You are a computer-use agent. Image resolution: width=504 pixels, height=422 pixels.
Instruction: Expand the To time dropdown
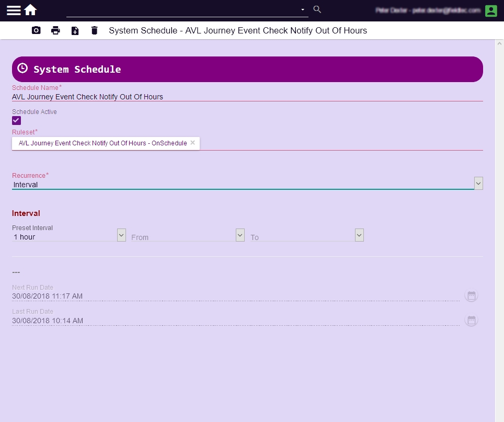pos(359,235)
